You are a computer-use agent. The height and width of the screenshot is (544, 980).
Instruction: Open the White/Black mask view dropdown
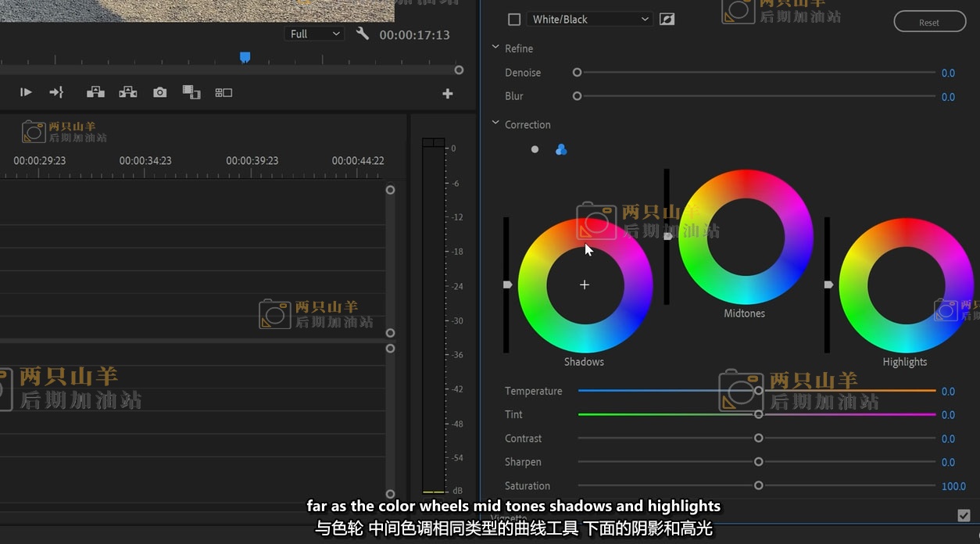(x=590, y=20)
